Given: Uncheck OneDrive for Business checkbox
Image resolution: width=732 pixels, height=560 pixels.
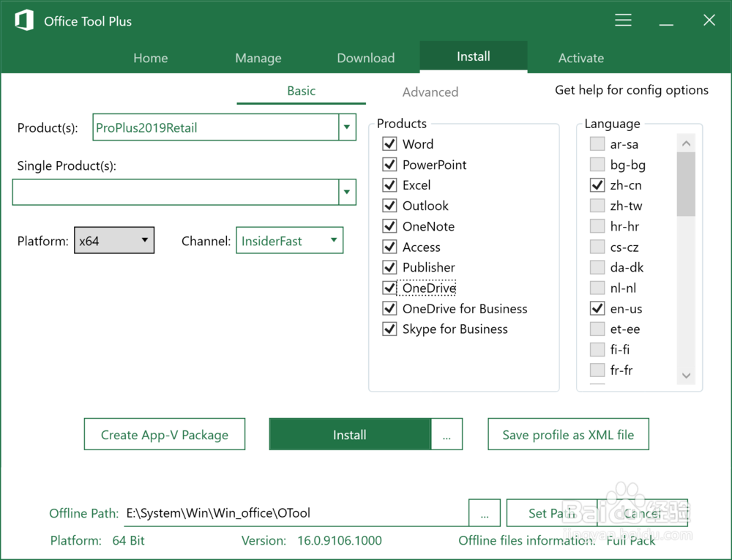Looking at the screenshot, I should point(389,308).
